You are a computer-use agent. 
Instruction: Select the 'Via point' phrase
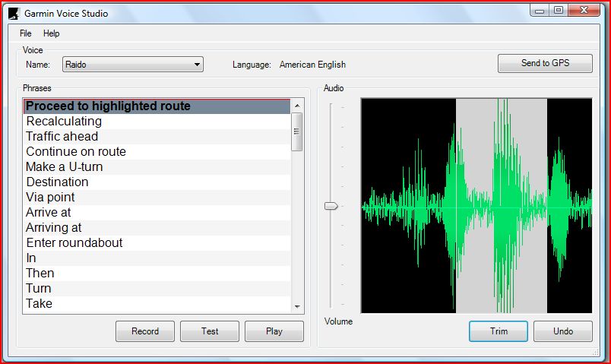(x=157, y=198)
